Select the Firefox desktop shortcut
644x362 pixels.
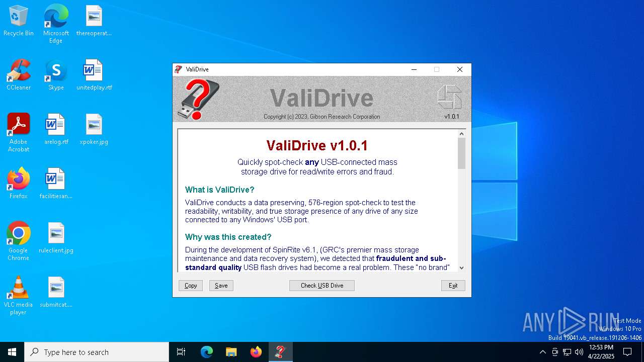(19, 184)
